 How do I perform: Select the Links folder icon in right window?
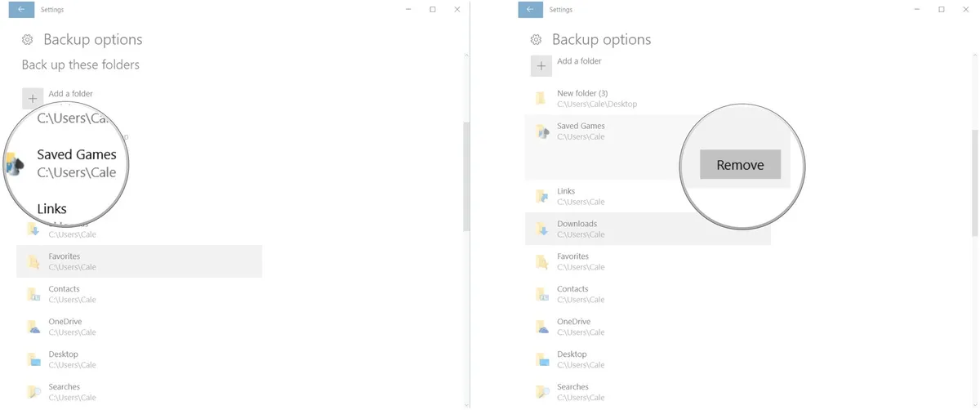pos(542,196)
